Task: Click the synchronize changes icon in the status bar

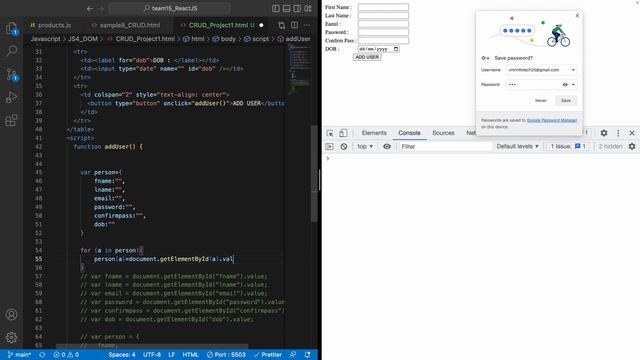Action: [42, 355]
